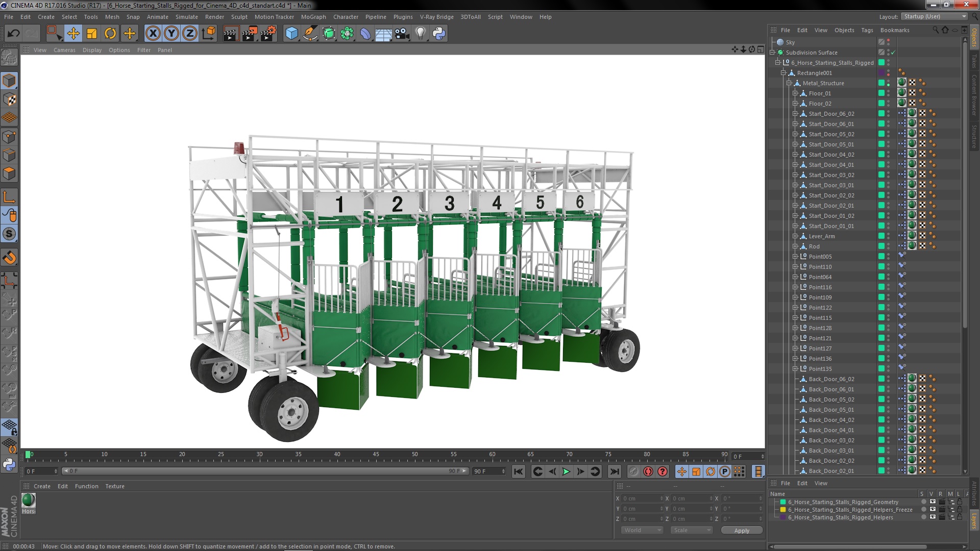This screenshot has height=551, width=980.
Task: Select the Rotate tool
Action: click(110, 34)
